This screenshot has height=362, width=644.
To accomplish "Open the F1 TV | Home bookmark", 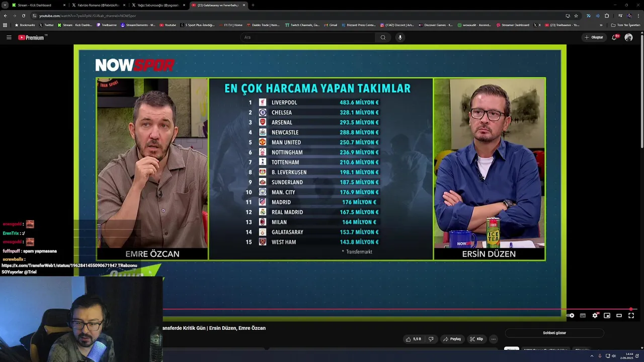I will [x=230, y=25].
